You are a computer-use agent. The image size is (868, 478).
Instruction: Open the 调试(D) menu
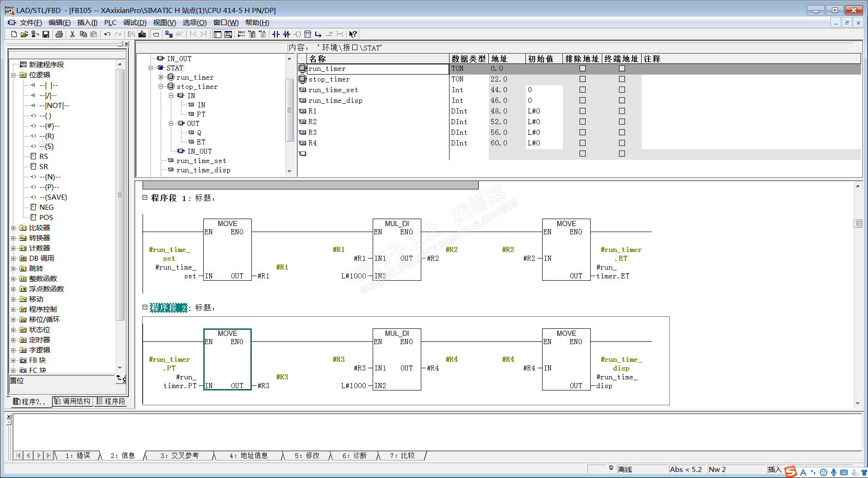tap(135, 23)
